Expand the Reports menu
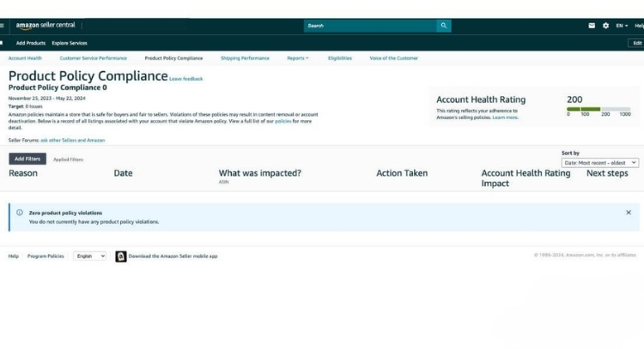 pyautogui.click(x=298, y=58)
